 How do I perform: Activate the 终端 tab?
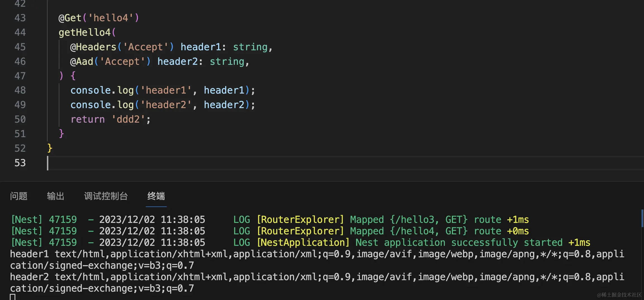pyautogui.click(x=156, y=196)
